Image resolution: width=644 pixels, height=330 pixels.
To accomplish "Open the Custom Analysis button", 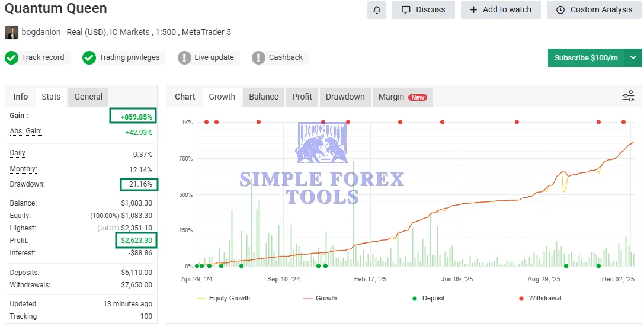I will [594, 9].
